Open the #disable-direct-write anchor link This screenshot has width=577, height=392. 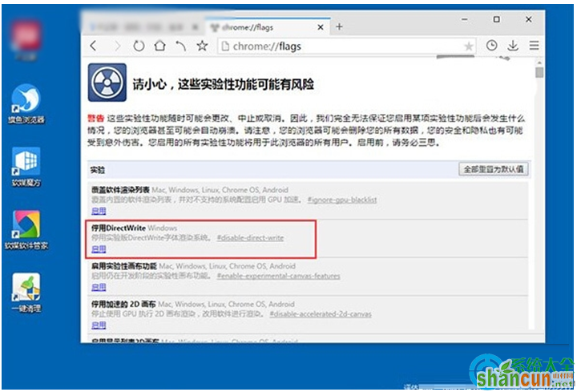(250, 238)
